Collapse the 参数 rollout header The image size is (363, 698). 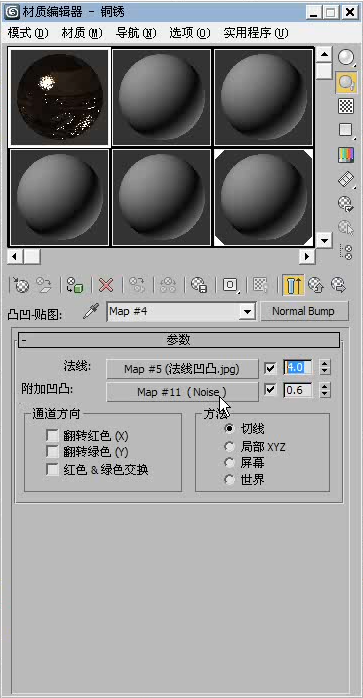coord(179,340)
